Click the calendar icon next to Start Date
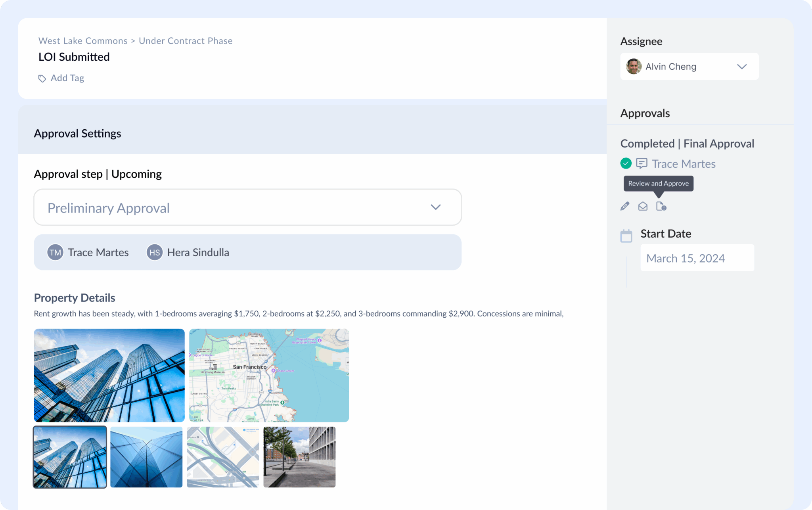Image resolution: width=812 pixels, height=510 pixels. (x=626, y=235)
